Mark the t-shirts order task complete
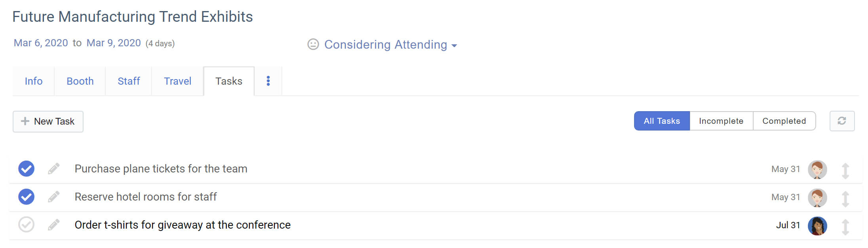 [26, 225]
